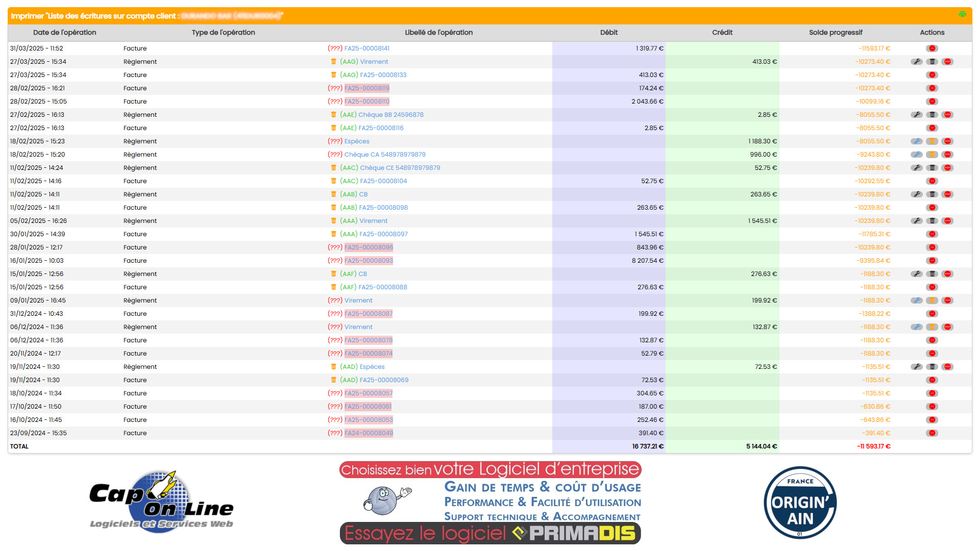This screenshot has height=551, width=980.
Task: Click stop sign icon on Chèque CA 548978979879 row
Action: [948, 155]
